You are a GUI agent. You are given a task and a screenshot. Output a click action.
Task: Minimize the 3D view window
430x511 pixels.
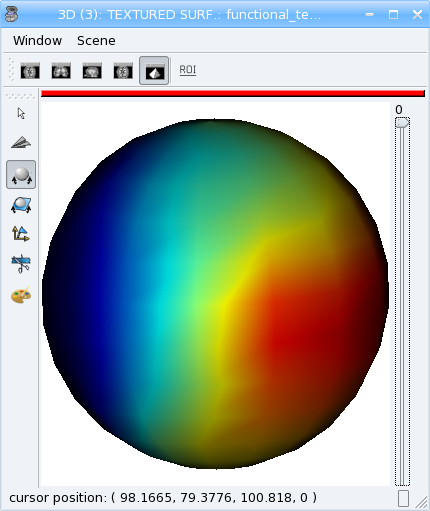coord(369,14)
